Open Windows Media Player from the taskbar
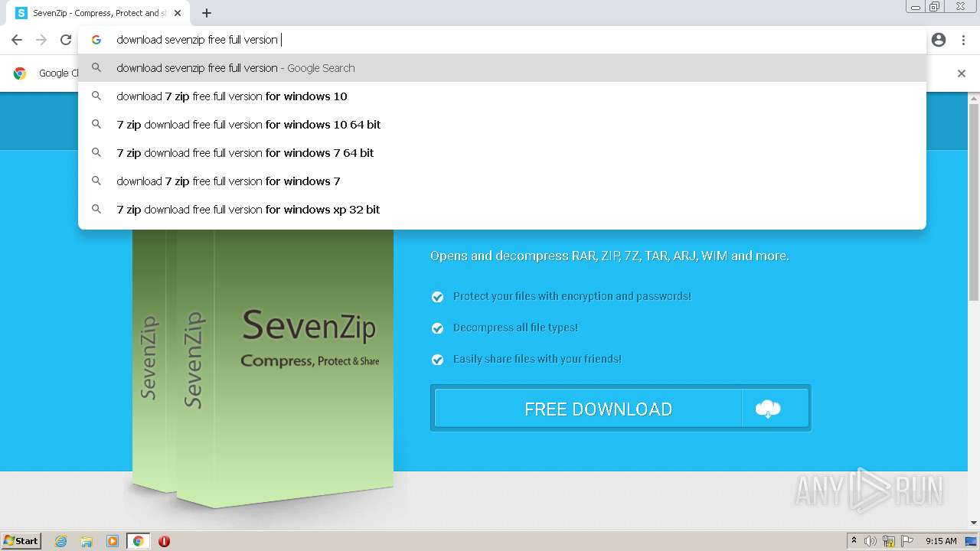This screenshot has height=551, width=980. [x=113, y=541]
